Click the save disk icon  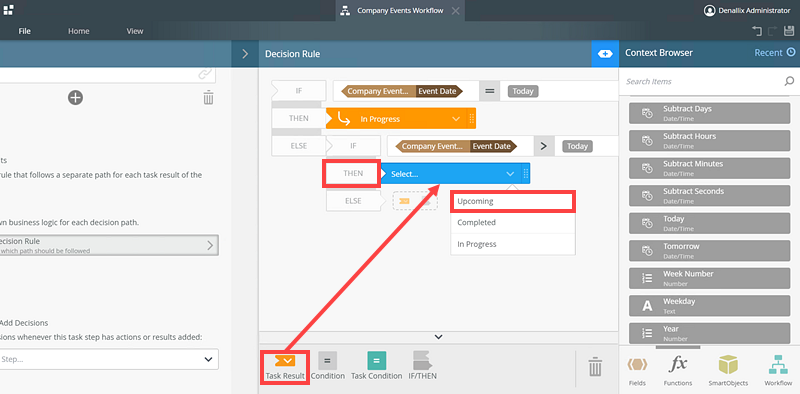point(789,31)
